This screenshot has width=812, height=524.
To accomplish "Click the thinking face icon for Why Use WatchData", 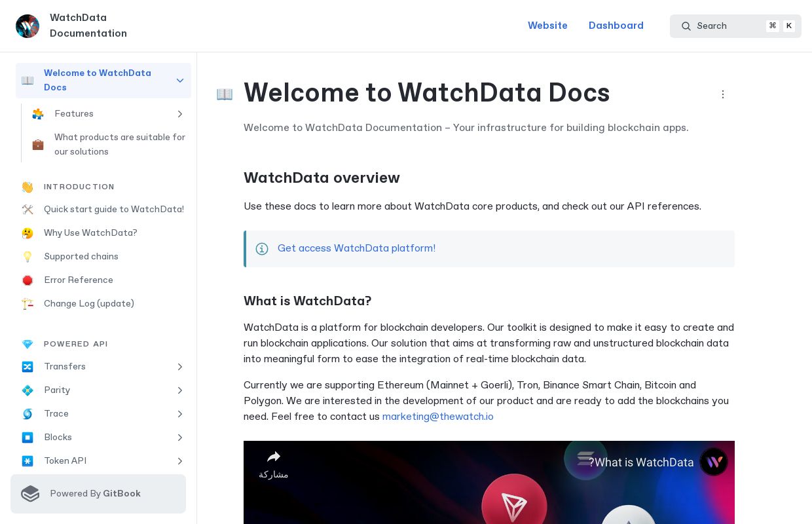I will pyautogui.click(x=28, y=233).
